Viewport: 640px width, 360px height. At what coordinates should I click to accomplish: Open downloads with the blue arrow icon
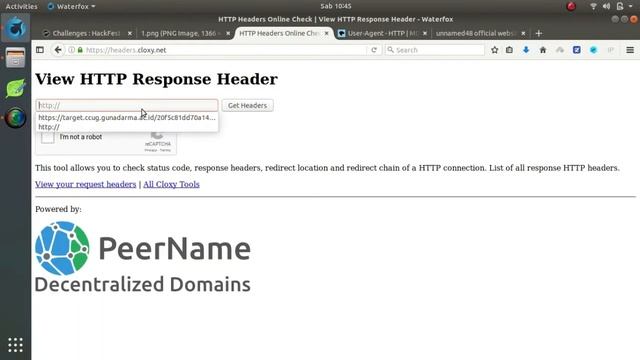tap(526, 50)
